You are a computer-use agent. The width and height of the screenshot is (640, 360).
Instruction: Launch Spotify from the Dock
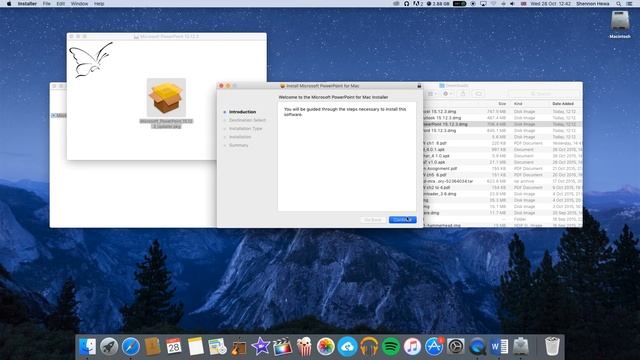coord(391,347)
